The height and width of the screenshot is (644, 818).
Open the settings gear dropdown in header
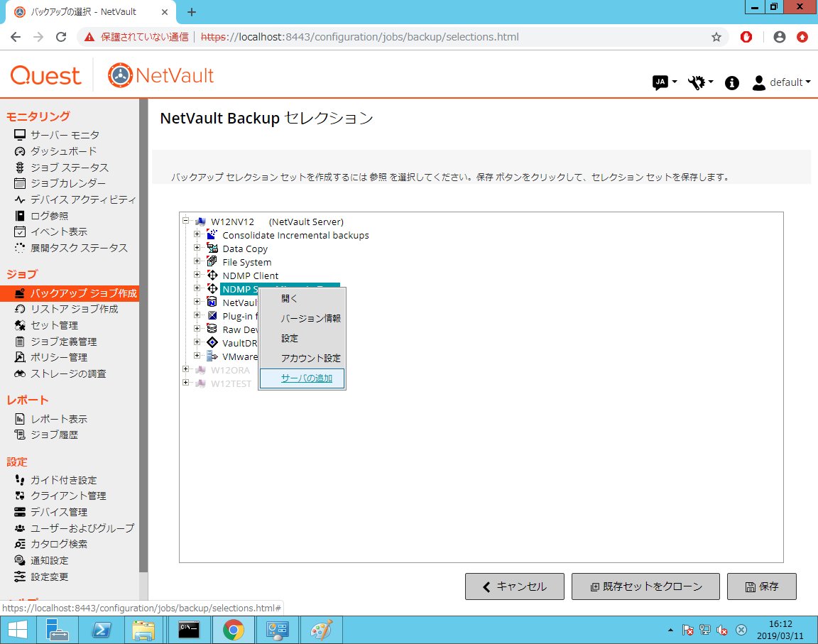700,82
